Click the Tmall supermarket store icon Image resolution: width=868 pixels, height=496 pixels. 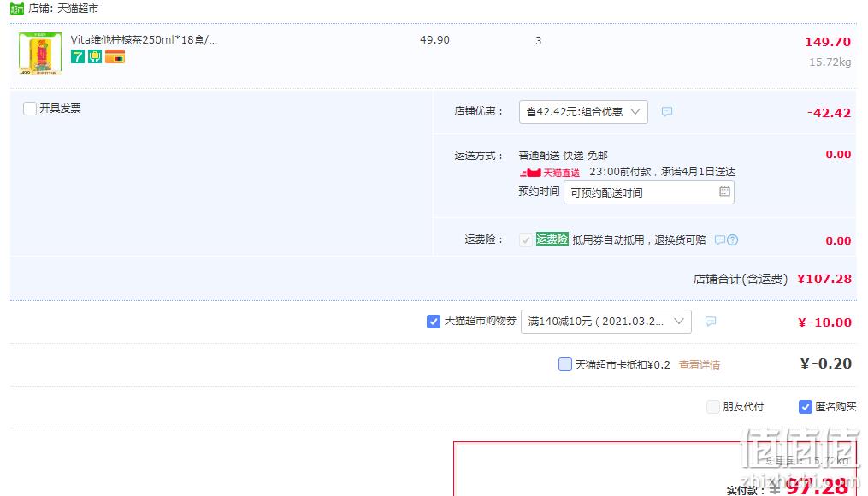[17, 9]
